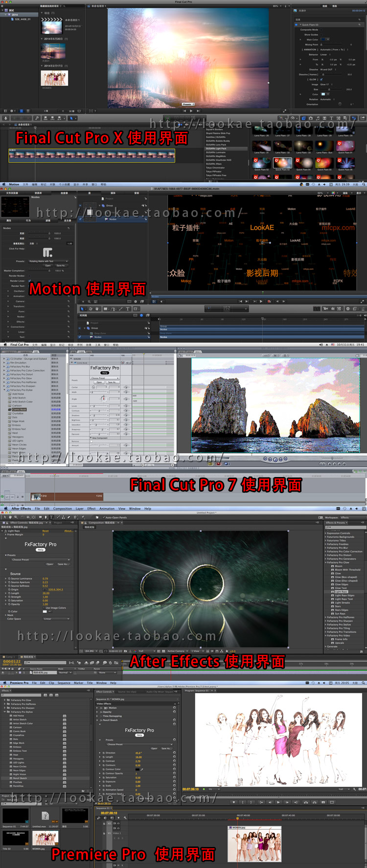367x868 pixels.
Task: Open Sequence menu in Premiere Pro
Action: tap(64, 683)
